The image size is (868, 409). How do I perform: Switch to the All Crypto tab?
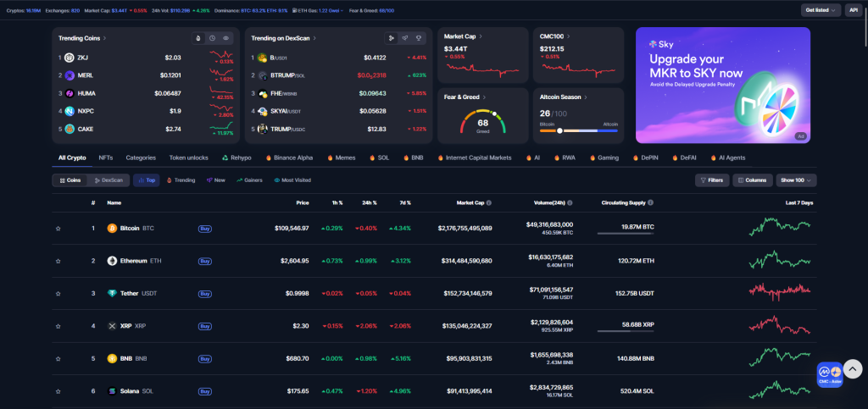click(72, 158)
